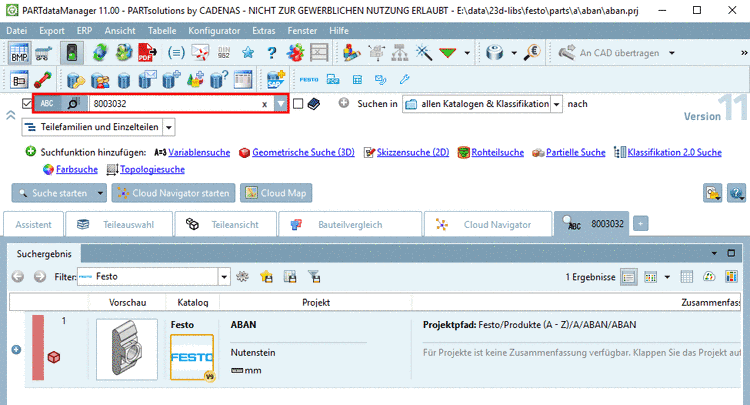Add a new search tab with plus button
This screenshot has height=405, width=750.
[640, 223]
